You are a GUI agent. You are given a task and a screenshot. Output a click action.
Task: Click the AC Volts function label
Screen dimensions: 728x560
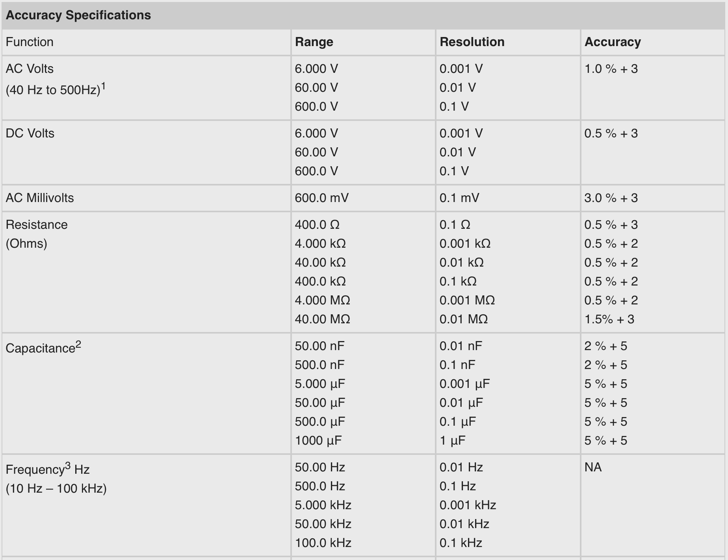click(x=30, y=69)
